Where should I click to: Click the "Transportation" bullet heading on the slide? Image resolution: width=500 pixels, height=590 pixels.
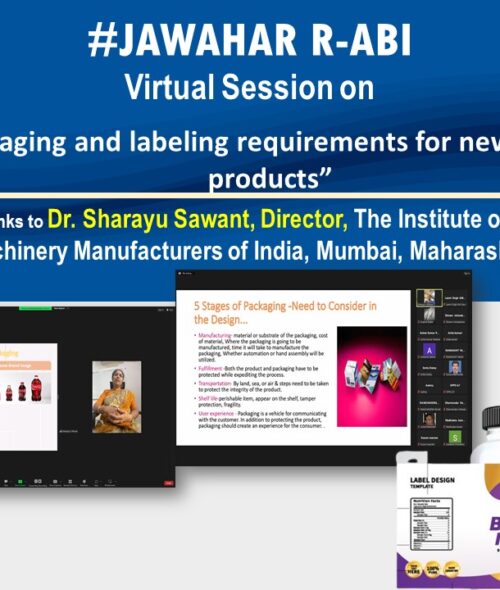215,383
